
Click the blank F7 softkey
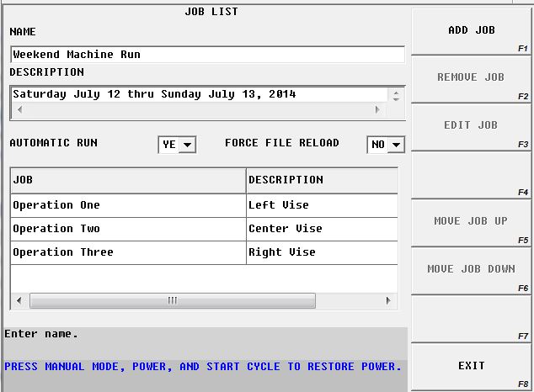point(471,319)
